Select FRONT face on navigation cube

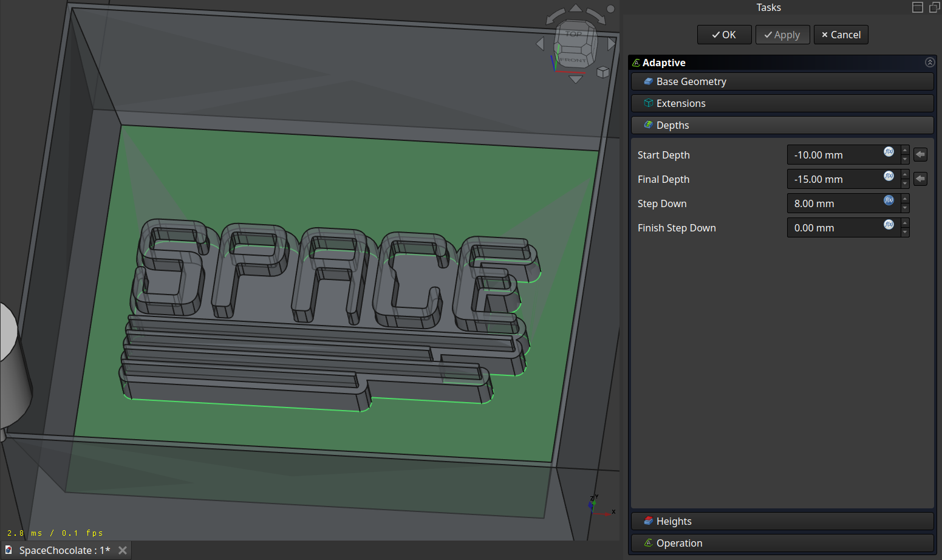[x=573, y=60]
